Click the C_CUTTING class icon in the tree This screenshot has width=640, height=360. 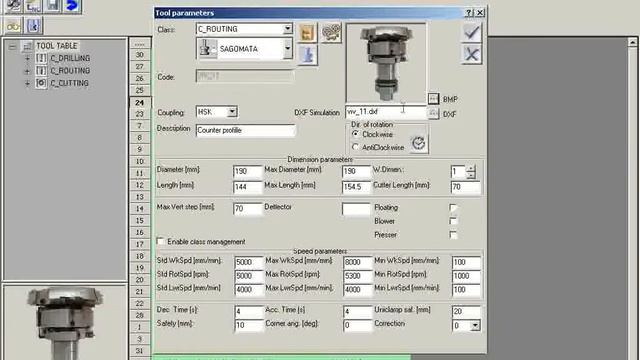[x=41, y=83]
